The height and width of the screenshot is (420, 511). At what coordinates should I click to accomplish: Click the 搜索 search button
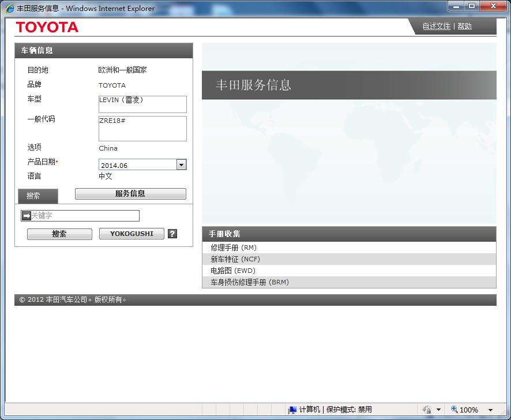(59, 234)
